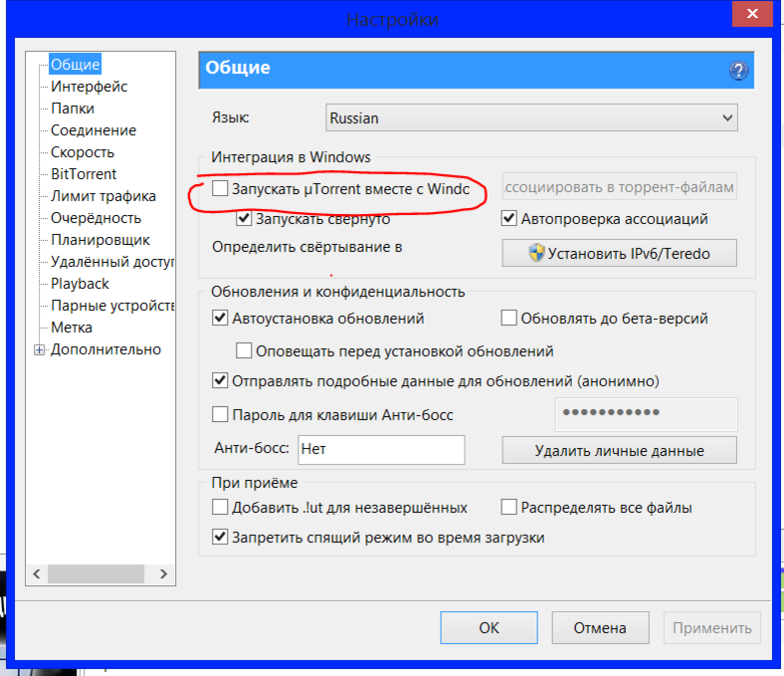The image size is (784, 676).
Task: Check Оповещать перед установкой обновлений
Action: pos(244,350)
